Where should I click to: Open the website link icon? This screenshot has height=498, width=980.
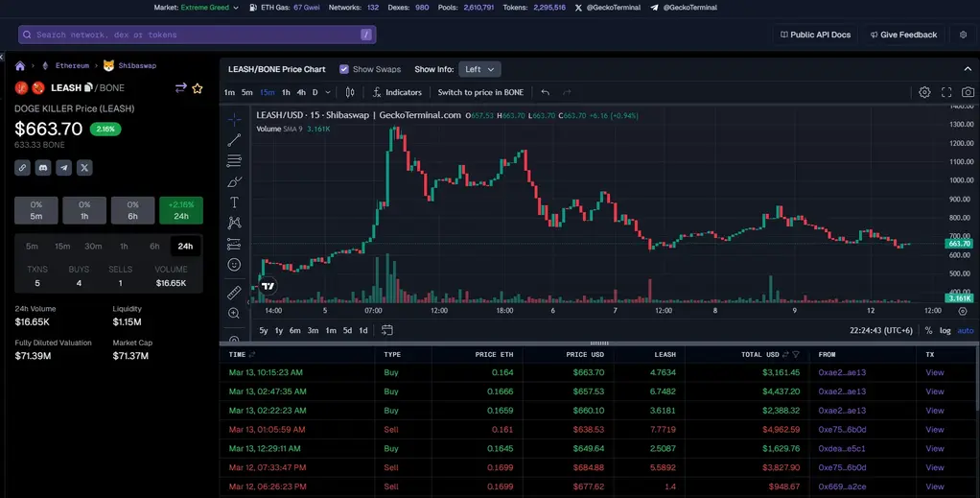tap(22, 168)
